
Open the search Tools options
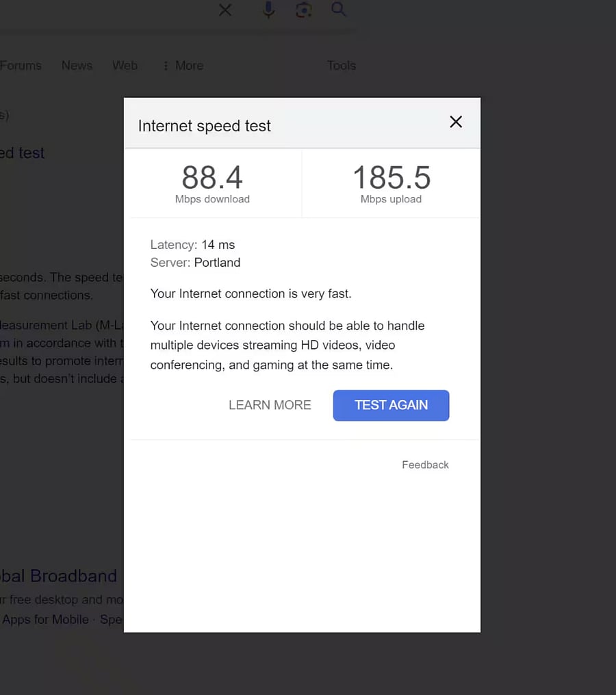click(342, 66)
